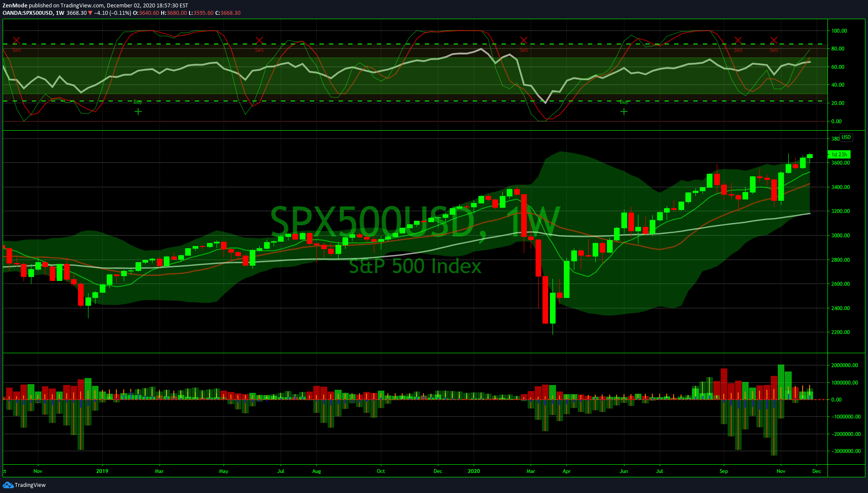This screenshot has width=868, height=493.
Task: Click the TradingView cloud logo icon
Action: click(x=8, y=485)
